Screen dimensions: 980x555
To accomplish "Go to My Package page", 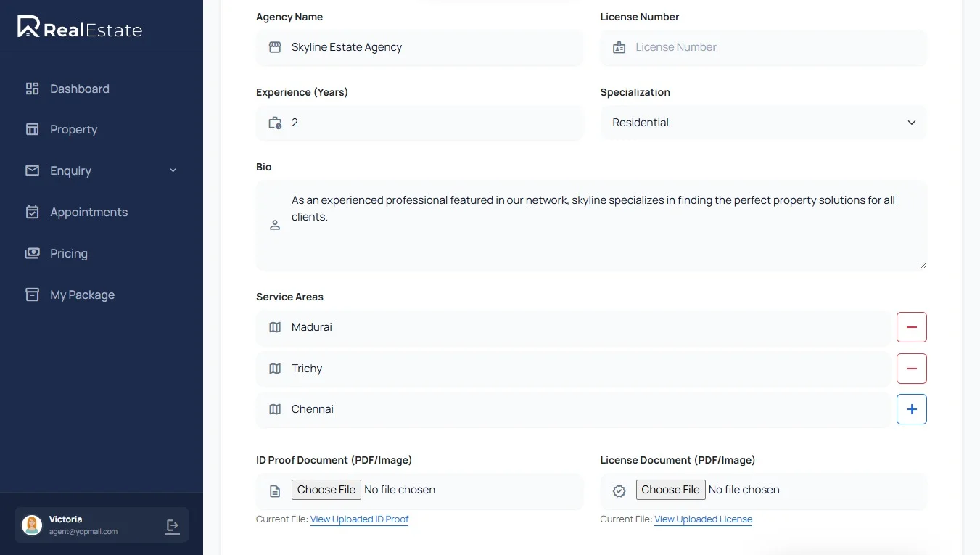I will [82, 295].
